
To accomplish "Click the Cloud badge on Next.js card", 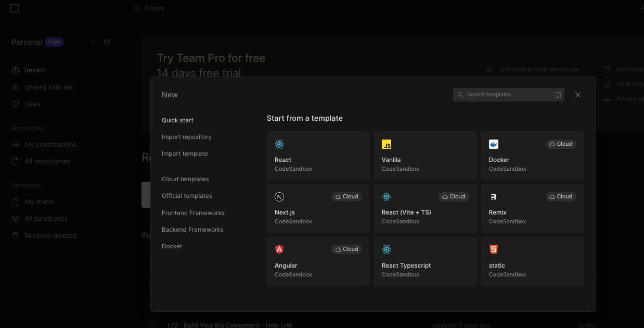I will point(346,196).
